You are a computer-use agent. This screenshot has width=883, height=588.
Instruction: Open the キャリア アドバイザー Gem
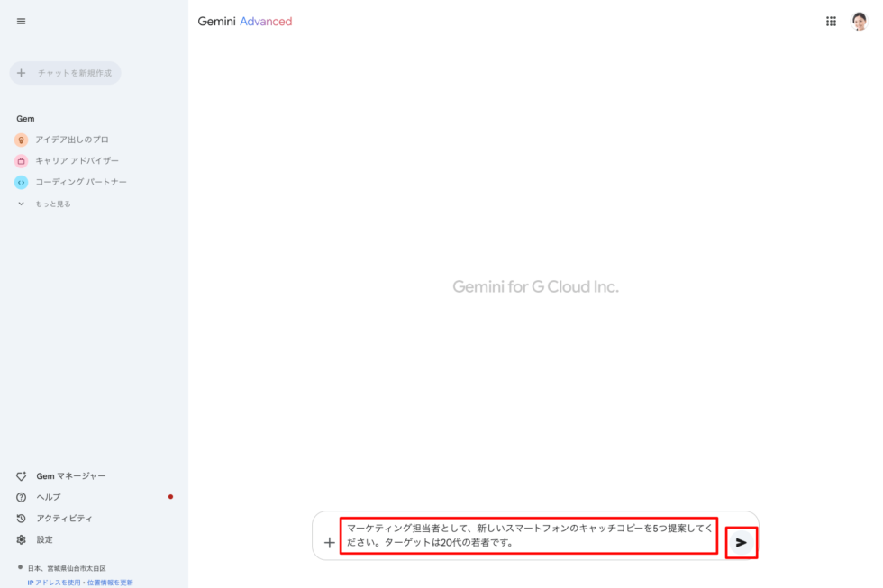[x=77, y=160]
